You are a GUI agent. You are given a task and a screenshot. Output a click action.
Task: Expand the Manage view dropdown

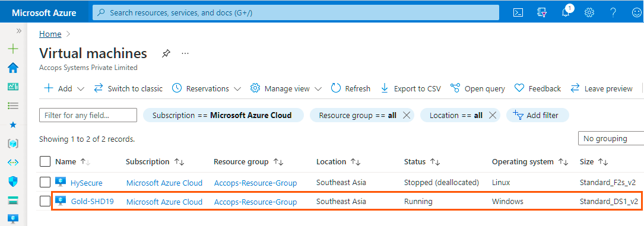(286, 88)
